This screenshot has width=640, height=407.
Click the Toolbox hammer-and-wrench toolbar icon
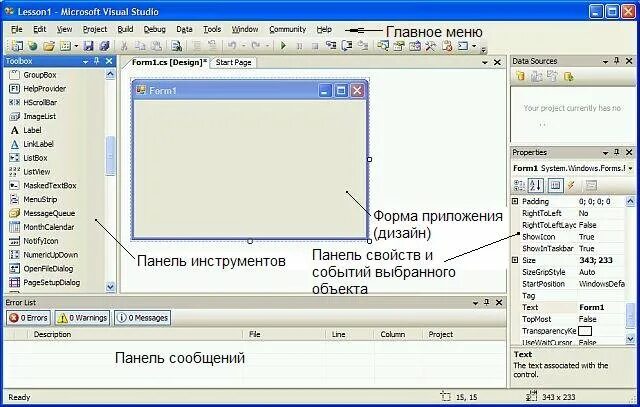[431, 45]
